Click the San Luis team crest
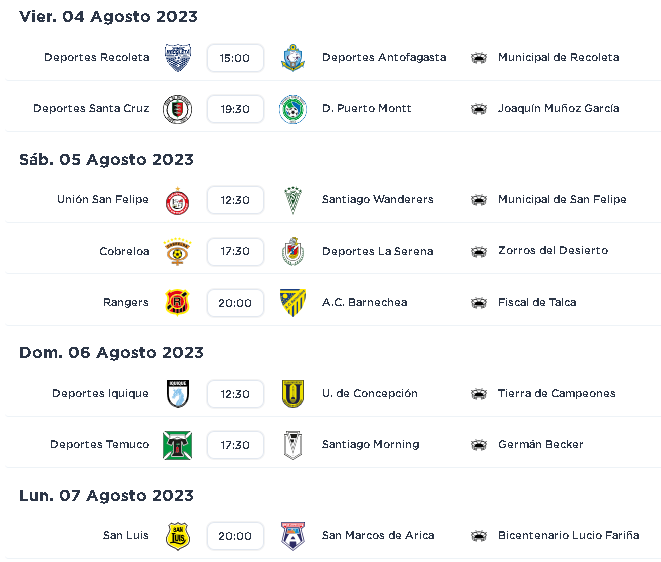Viewport: 661px width, 562px height. click(177, 536)
